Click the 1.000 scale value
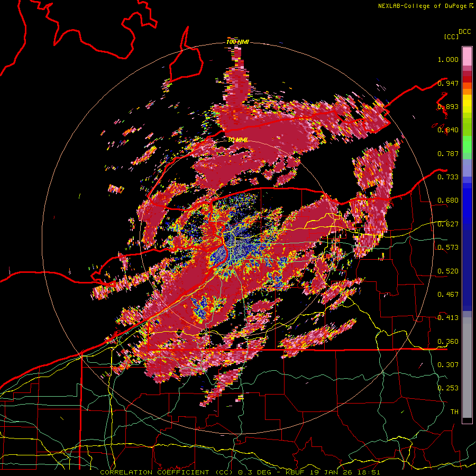The width and height of the screenshot is (476, 476). [x=448, y=59]
